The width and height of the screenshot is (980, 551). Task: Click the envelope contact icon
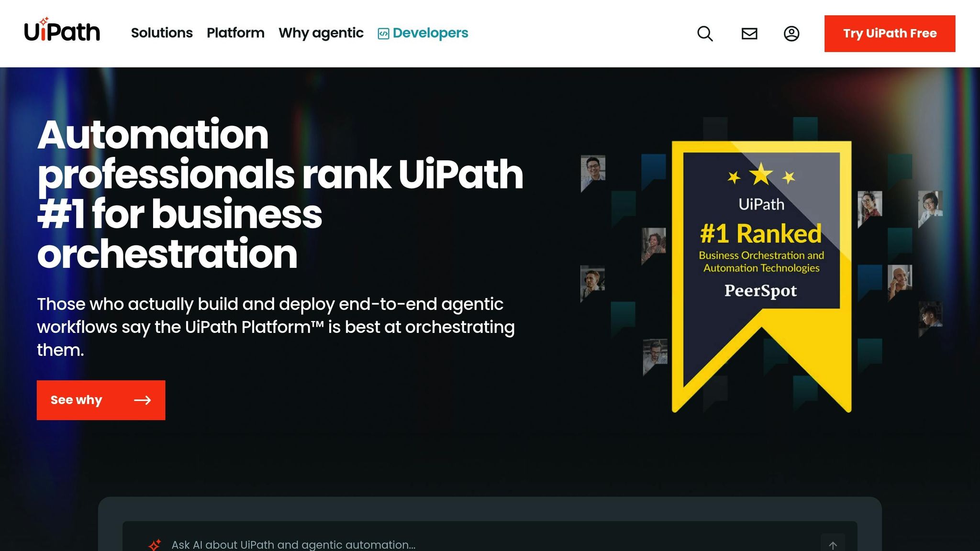click(x=748, y=33)
